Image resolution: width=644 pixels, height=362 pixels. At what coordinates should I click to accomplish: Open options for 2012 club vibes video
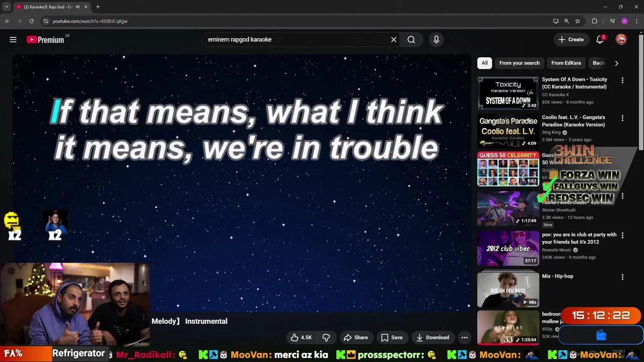click(622, 235)
